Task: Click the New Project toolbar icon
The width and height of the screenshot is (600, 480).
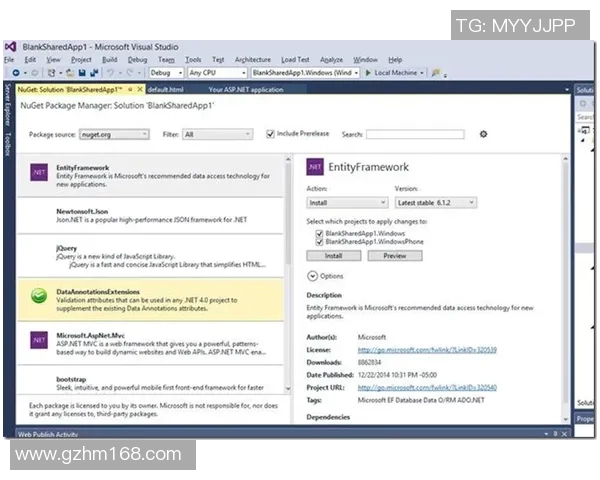Action: (51, 73)
